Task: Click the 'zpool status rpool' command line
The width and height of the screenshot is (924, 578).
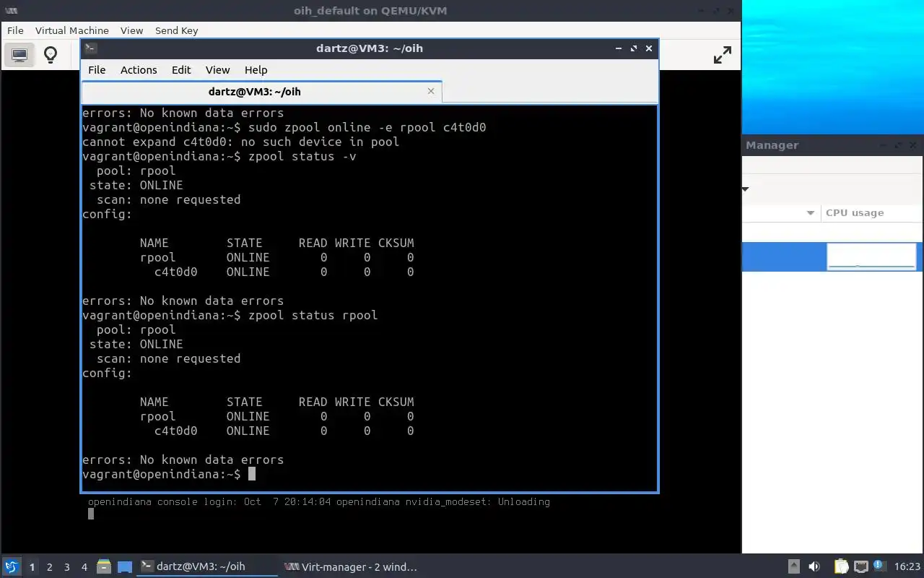Action: coord(230,315)
